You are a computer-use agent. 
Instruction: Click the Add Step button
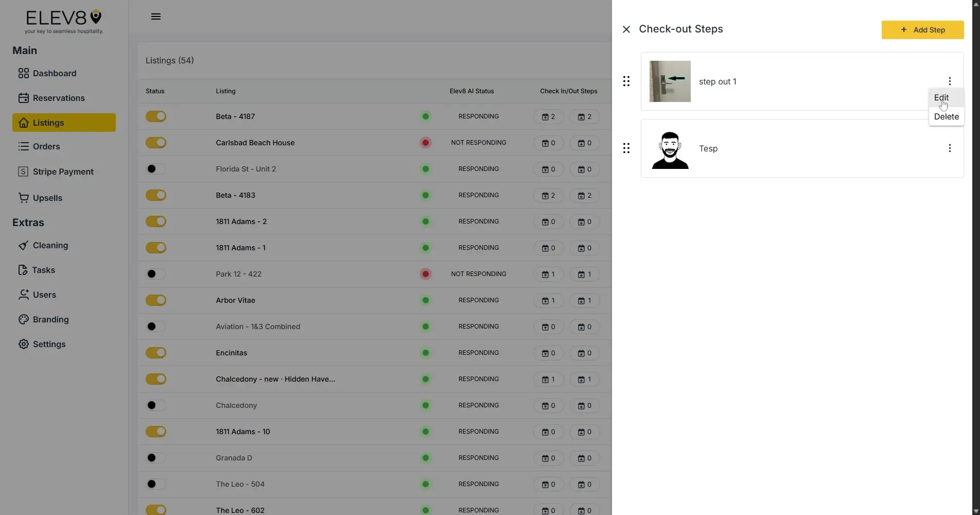(x=921, y=30)
